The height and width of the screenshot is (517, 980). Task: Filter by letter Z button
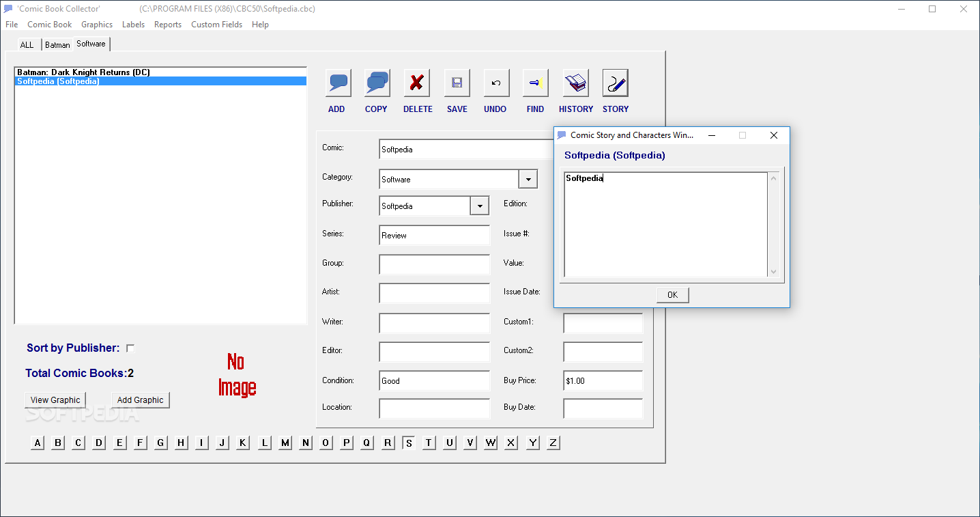pyautogui.click(x=553, y=443)
